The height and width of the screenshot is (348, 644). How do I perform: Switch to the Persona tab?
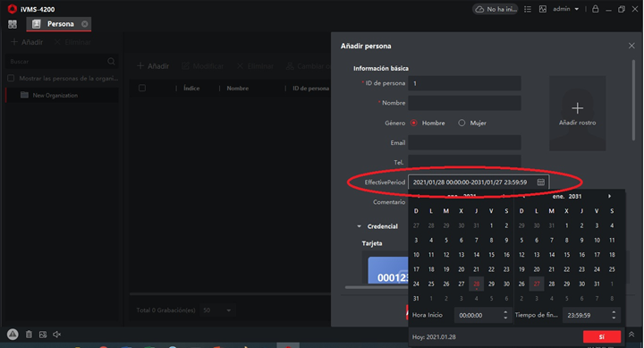click(x=59, y=24)
